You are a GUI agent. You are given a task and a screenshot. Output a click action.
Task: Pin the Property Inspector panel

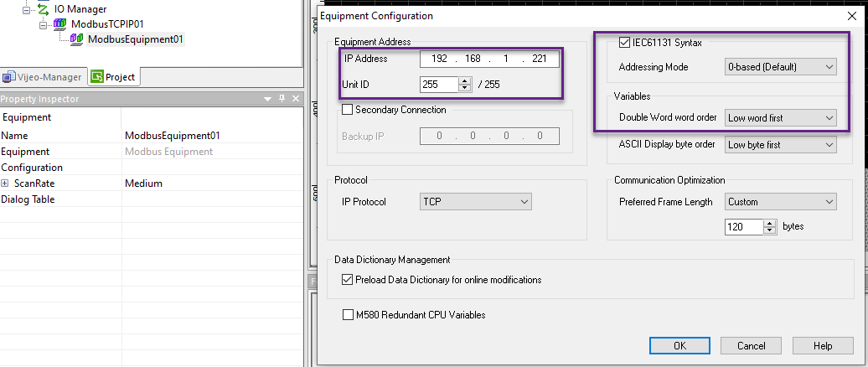coord(282,99)
